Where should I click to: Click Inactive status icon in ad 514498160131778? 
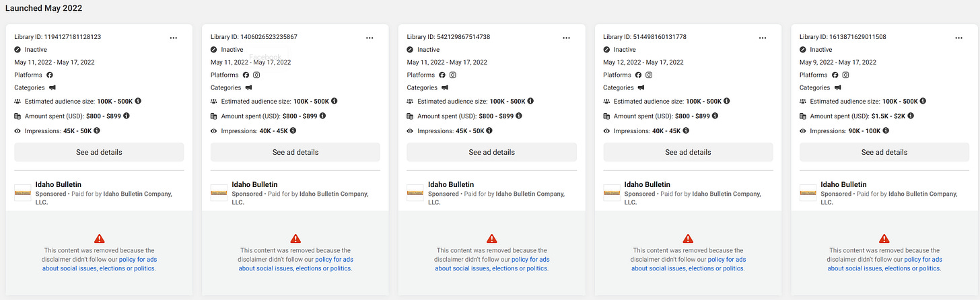(606, 50)
